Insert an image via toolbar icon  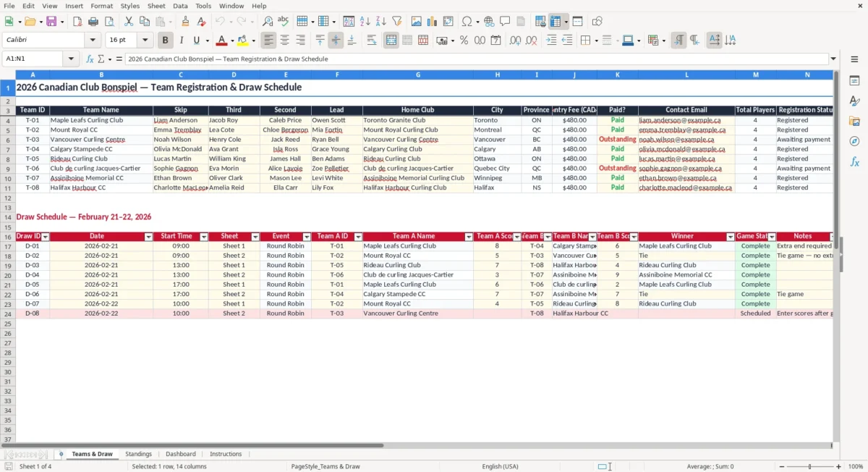click(x=417, y=22)
